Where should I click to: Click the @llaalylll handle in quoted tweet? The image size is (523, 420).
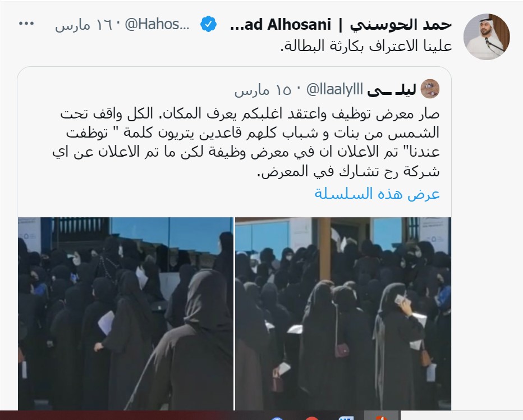[334, 89]
